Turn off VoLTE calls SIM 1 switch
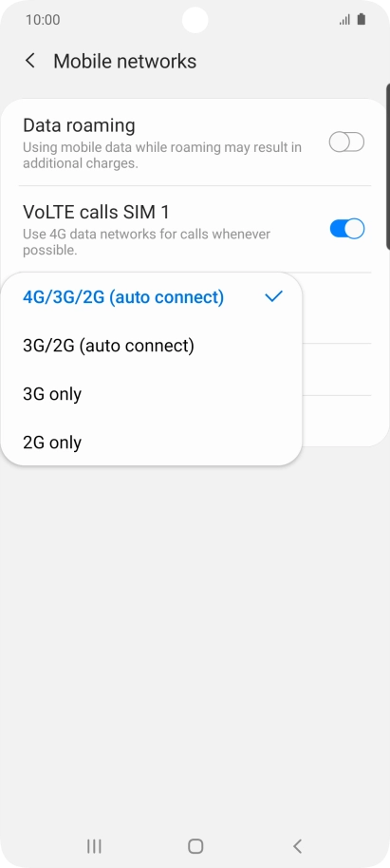Image resolution: width=390 pixels, height=868 pixels. 347,229
